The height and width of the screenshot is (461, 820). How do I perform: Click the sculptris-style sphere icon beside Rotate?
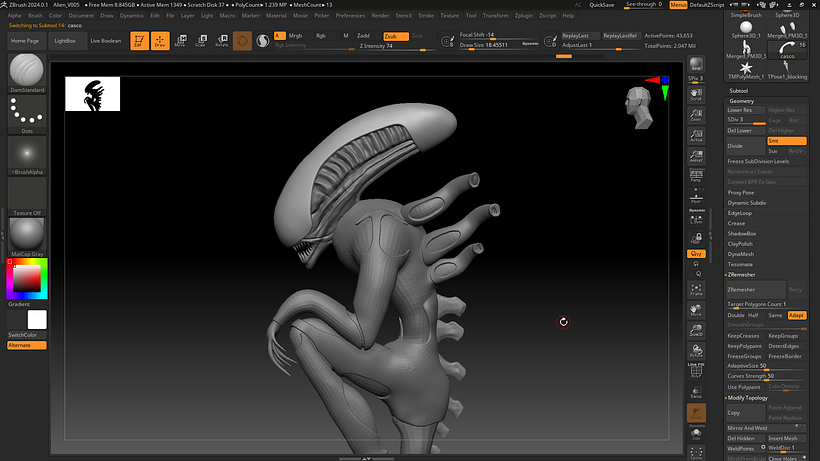tap(242, 41)
